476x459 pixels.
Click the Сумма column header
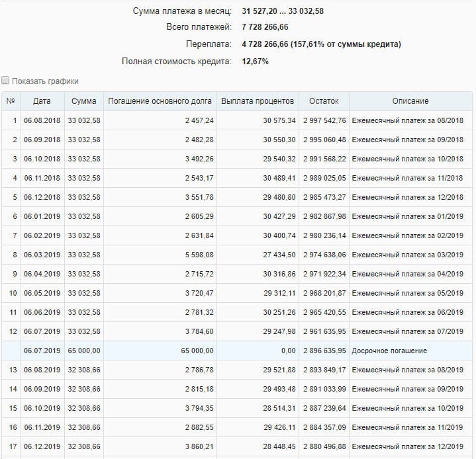coord(84,101)
